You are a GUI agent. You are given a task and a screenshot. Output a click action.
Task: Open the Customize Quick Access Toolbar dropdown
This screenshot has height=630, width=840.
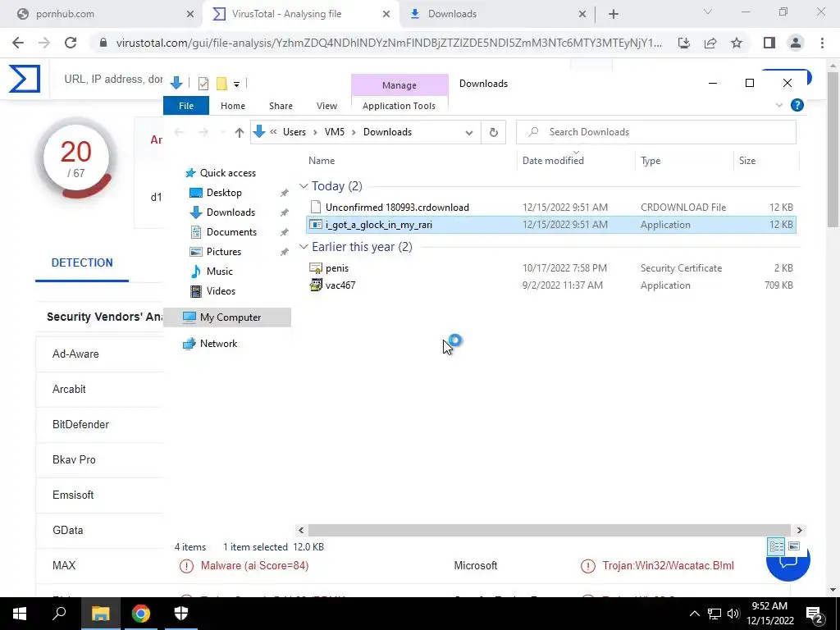click(236, 84)
